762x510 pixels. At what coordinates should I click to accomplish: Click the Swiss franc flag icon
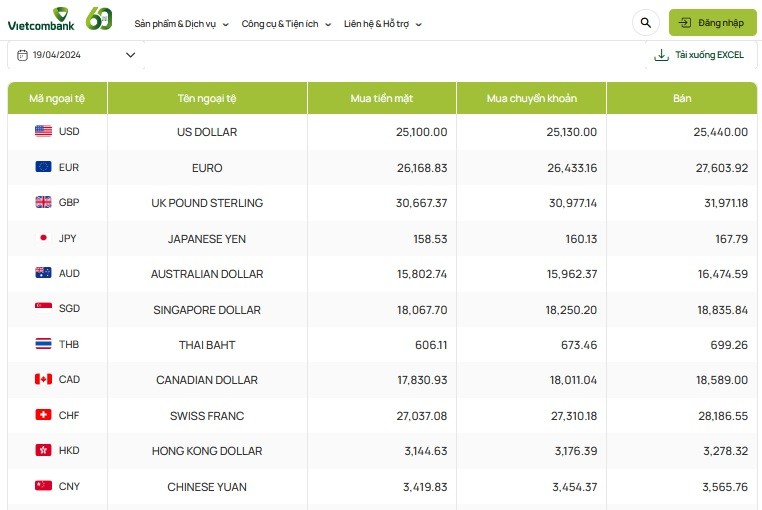43,415
